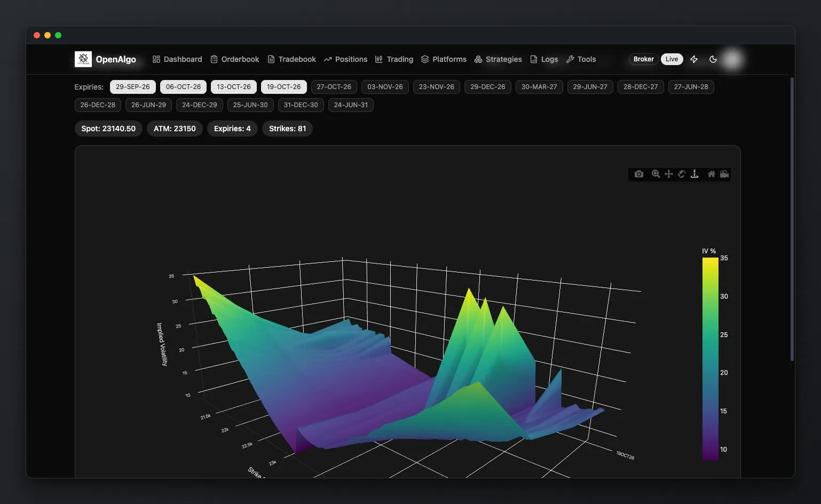Click the Implied Volatility axis title
The height and width of the screenshot is (504, 821).
pos(162,344)
